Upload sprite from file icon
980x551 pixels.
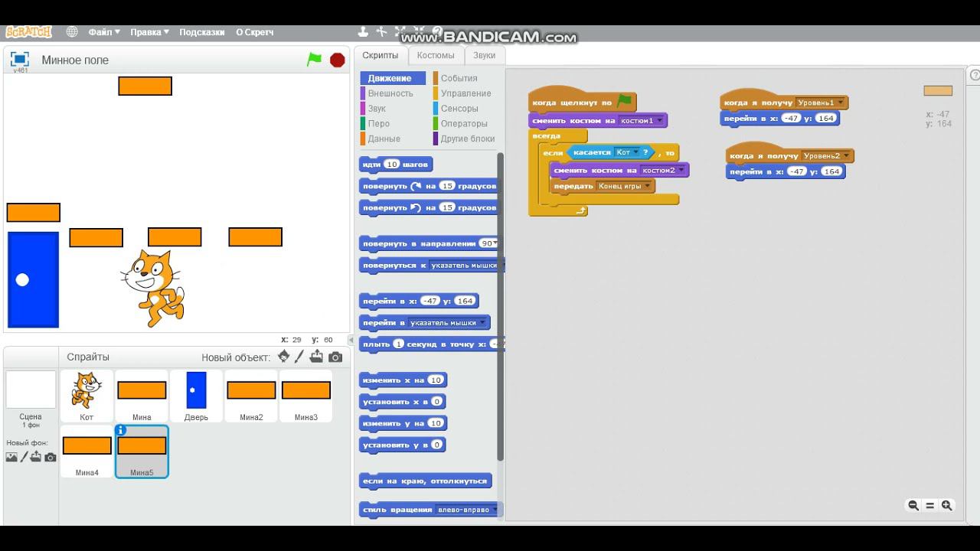(317, 357)
